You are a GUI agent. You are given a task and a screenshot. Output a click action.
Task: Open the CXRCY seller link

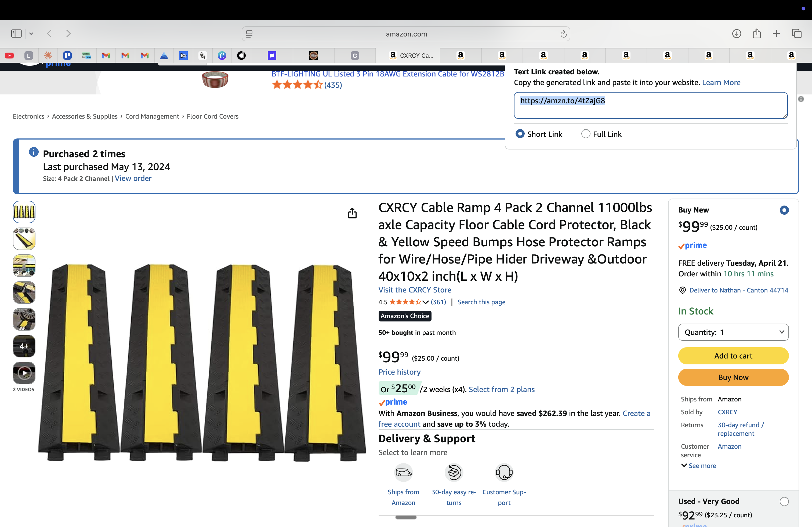pos(727,412)
